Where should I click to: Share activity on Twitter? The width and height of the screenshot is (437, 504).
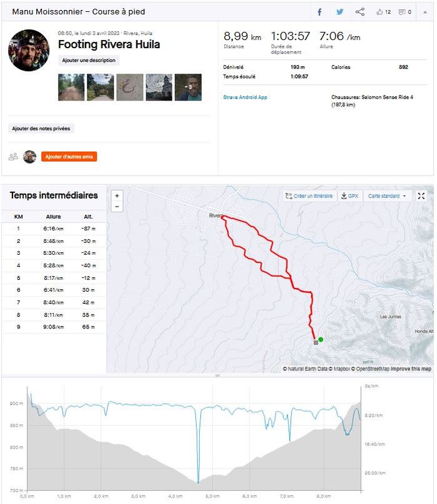(340, 12)
